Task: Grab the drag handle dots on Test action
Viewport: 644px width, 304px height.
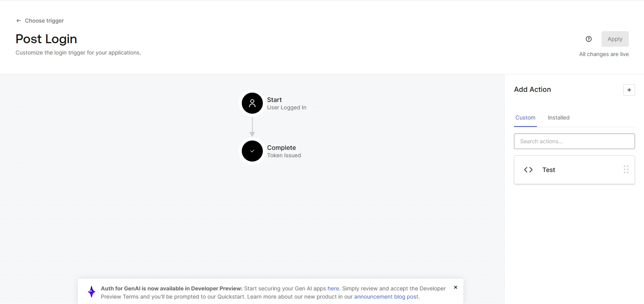Action: 626,169
